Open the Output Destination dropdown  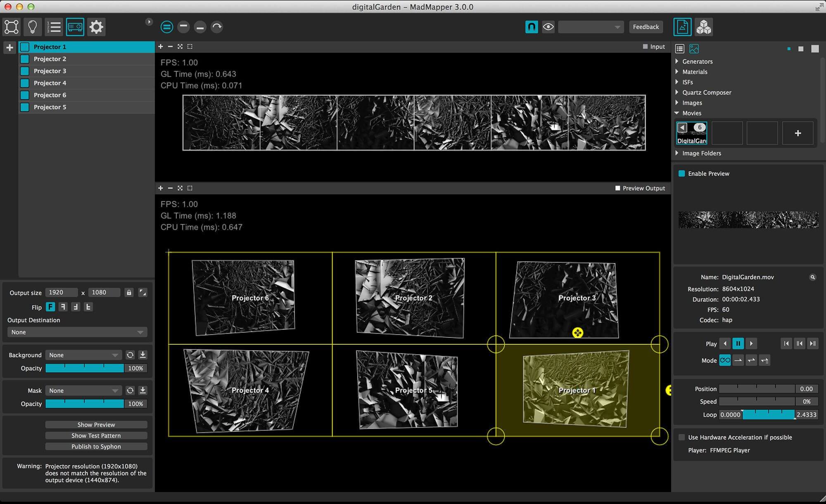tap(77, 332)
